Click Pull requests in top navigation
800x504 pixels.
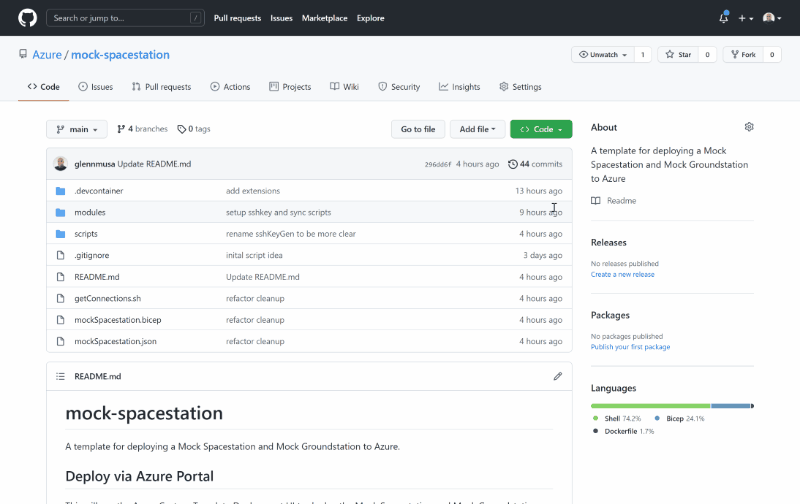tap(237, 18)
